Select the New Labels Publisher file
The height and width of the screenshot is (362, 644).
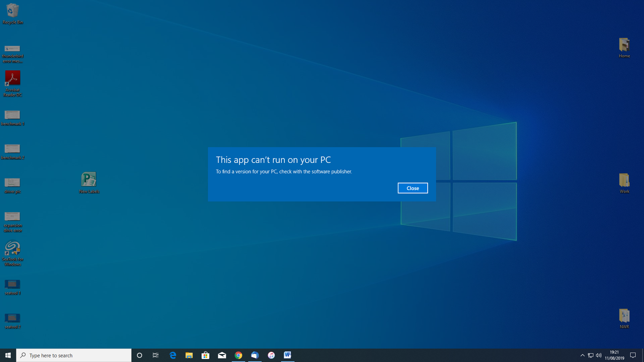tap(89, 183)
